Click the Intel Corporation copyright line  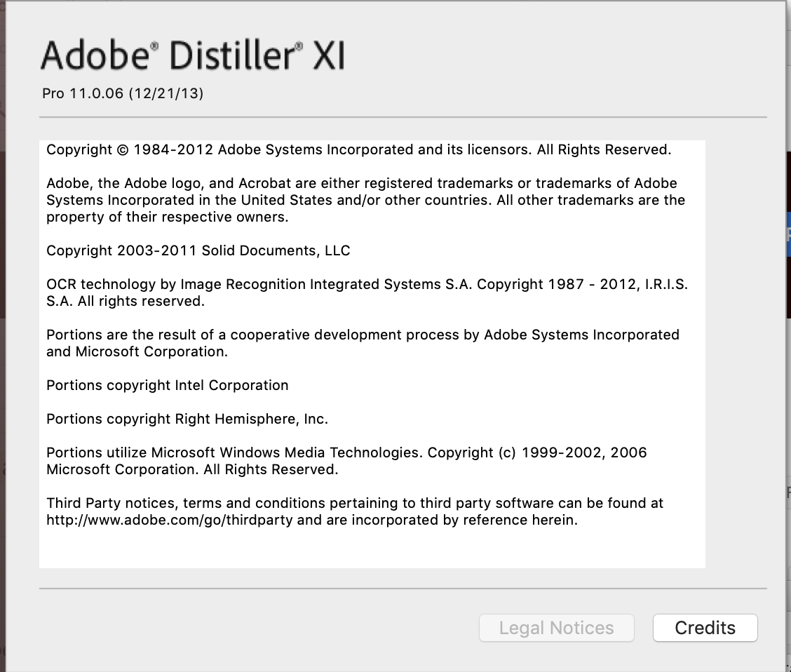tap(167, 385)
